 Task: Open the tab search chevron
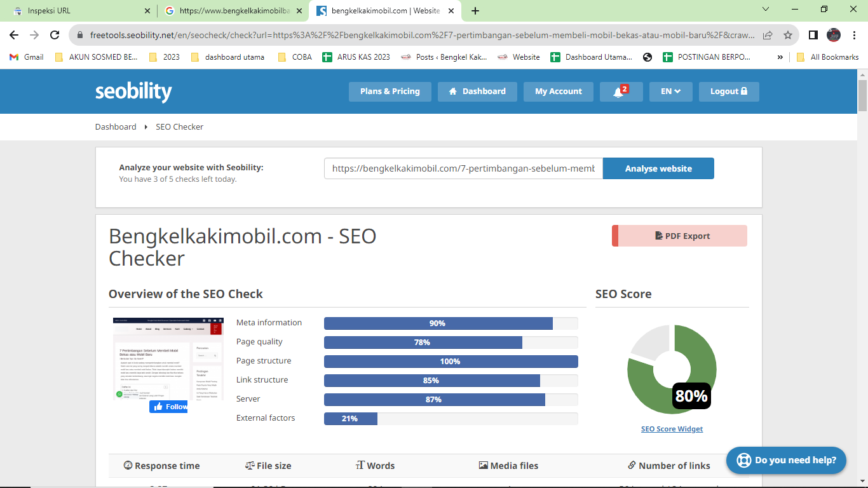[766, 10]
